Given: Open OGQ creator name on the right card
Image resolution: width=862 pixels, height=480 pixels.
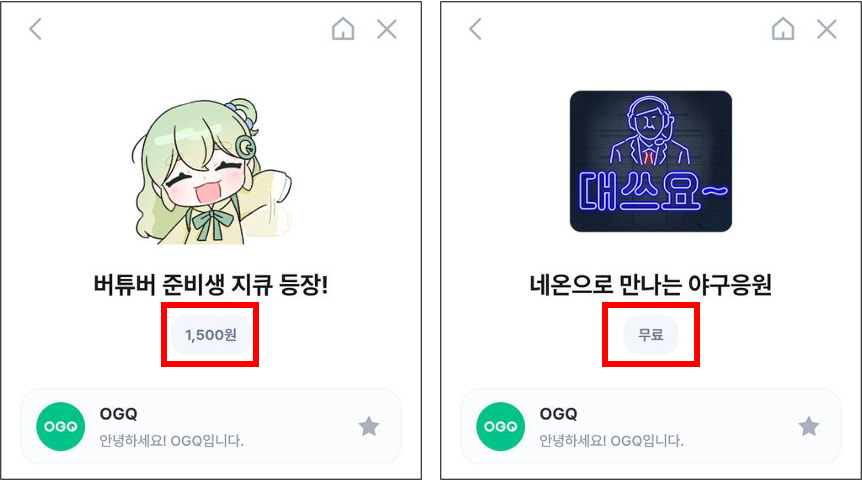Looking at the screenshot, I should [558, 413].
